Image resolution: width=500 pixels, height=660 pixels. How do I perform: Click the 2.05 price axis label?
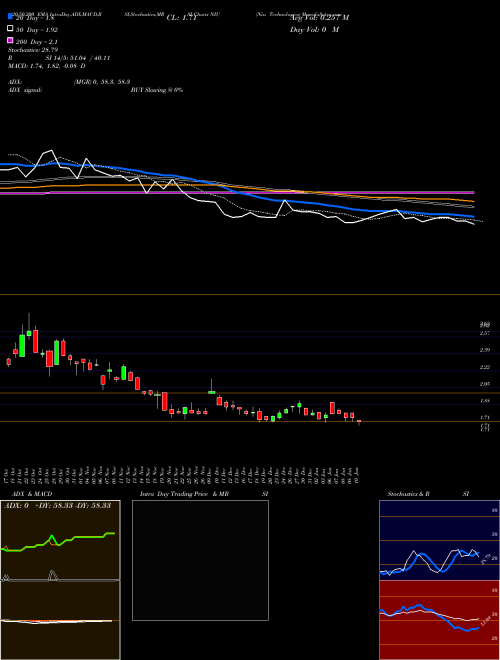(x=485, y=384)
